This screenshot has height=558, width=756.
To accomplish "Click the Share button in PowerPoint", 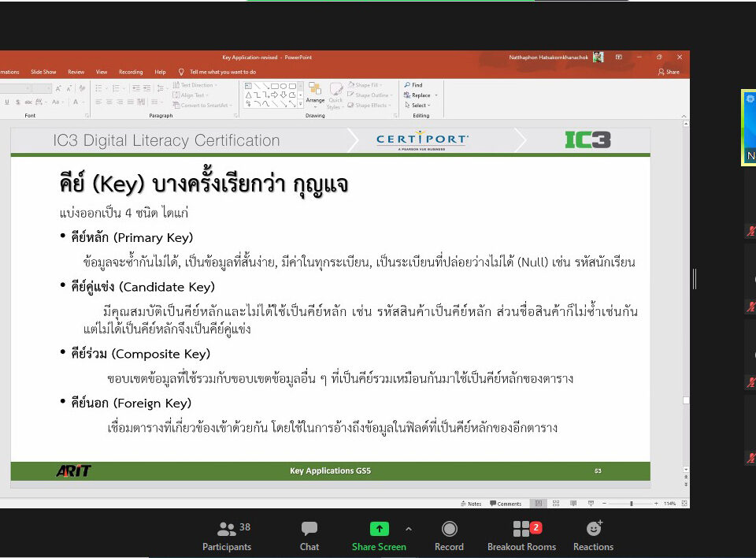I will click(669, 72).
